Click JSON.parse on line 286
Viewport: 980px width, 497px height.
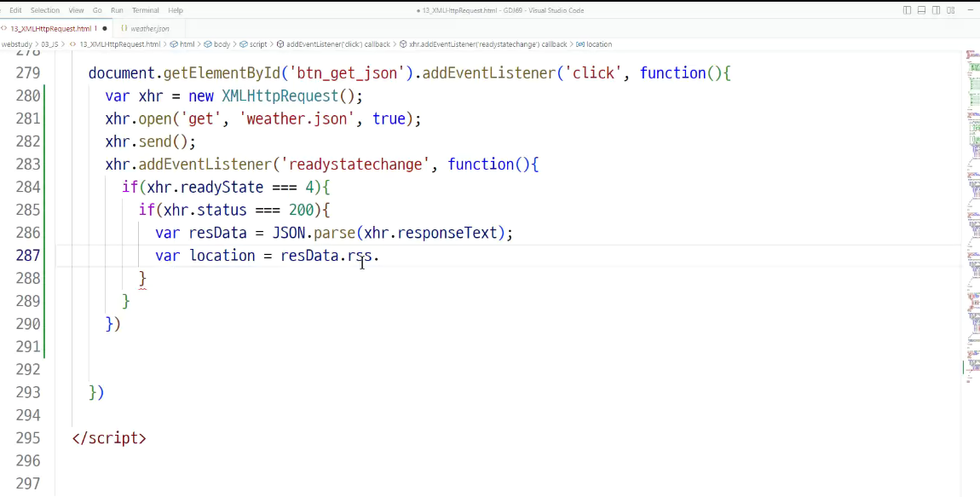click(314, 234)
